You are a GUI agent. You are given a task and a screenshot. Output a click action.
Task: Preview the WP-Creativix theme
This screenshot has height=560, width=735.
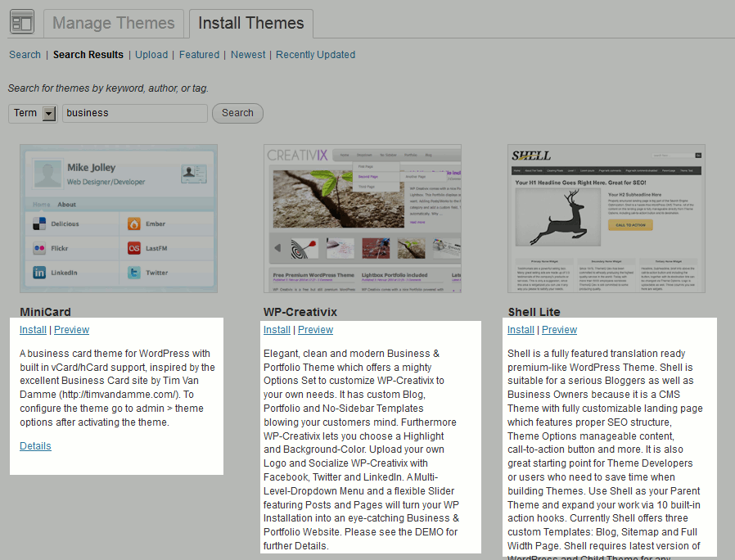[315, 330]
